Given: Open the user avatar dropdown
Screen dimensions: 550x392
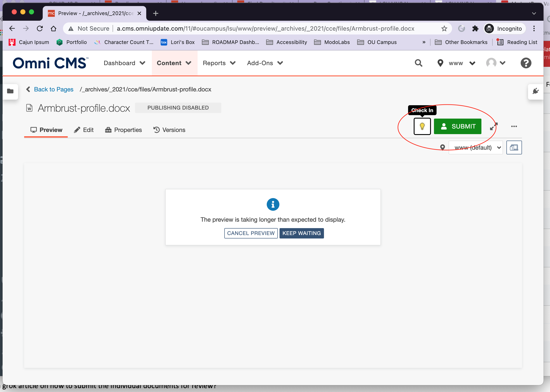Looking at the screenshot, I should [x=496, y=63].
